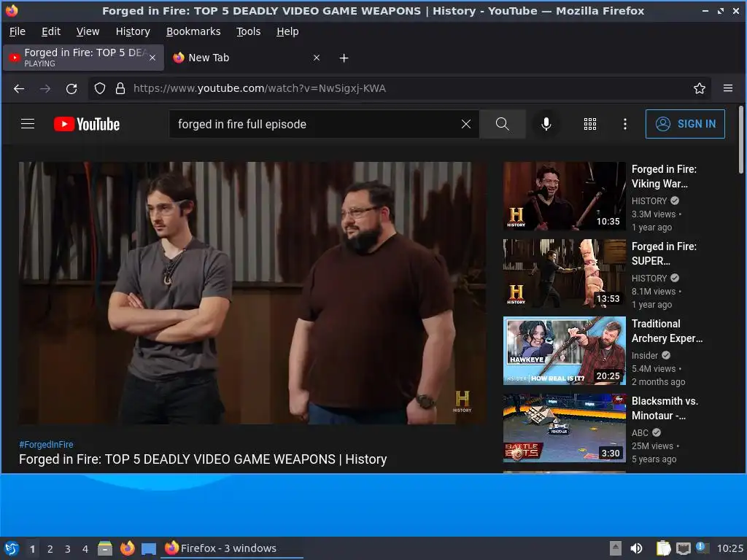Image resolution: width=747 pixels, height=560 pixels.
Task: Click the 'Forged in Fire: SUPER...' title
Action: [664, 254]
